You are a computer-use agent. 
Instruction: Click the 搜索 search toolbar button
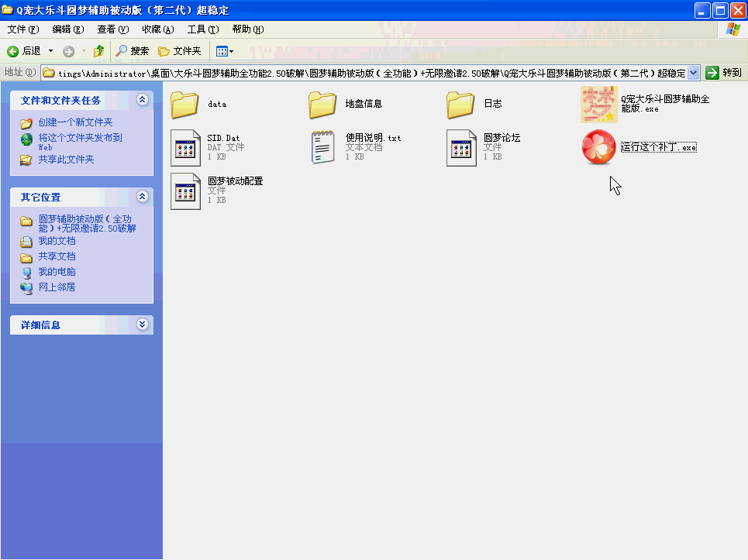click(133, 51)
